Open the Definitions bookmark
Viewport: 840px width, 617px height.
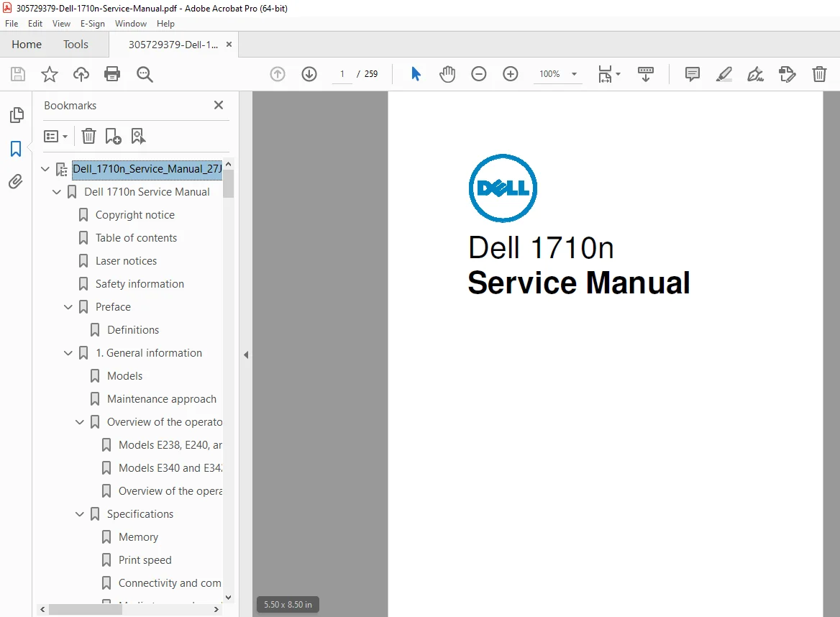(133, 330)
